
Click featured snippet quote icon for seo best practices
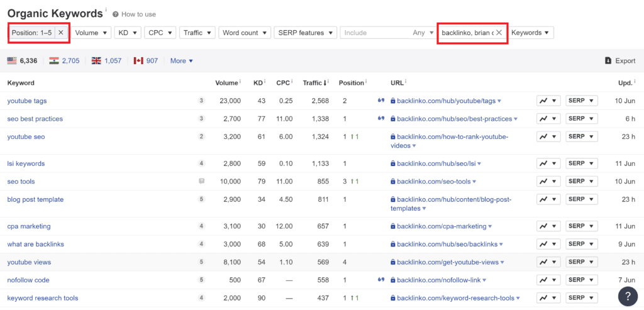point(380,118)
